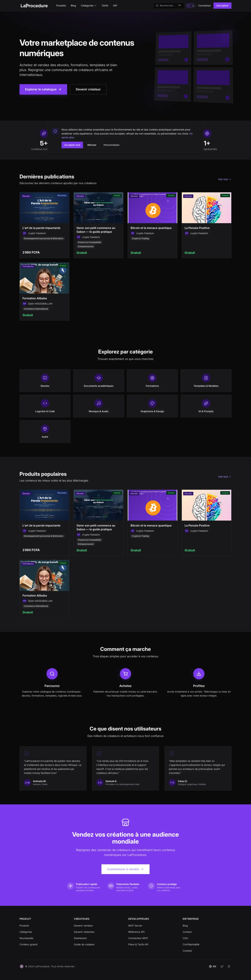Click the Parcourez magnifier circle icon

[52, 673]
